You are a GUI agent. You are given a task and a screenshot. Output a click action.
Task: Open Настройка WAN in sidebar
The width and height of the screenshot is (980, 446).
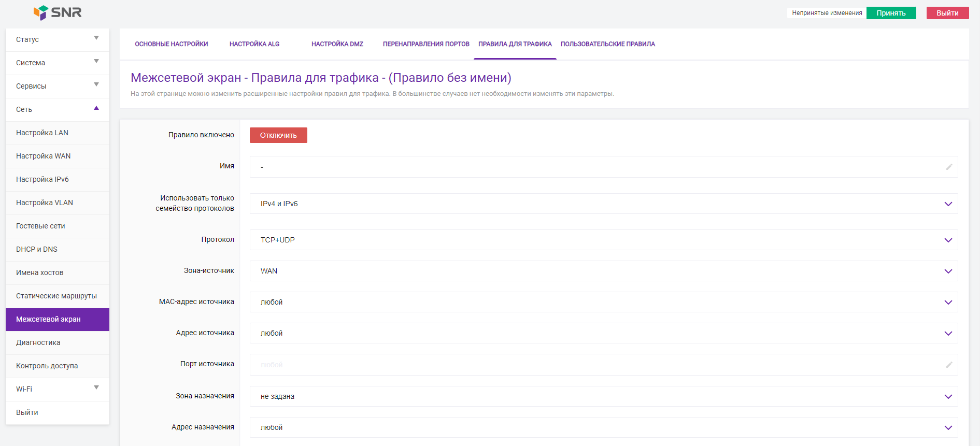pyautogui.click(x=44, y=156)
